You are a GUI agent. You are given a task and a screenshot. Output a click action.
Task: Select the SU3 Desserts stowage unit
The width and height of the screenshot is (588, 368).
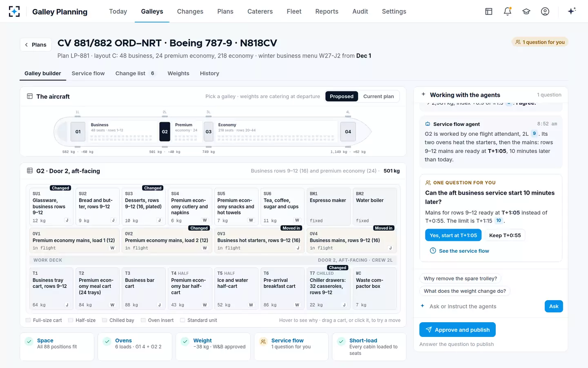click(143, 206)
